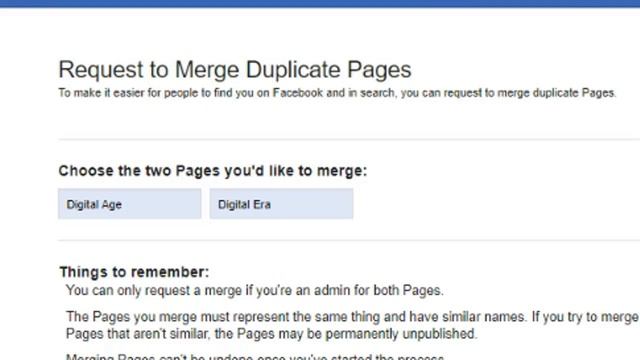Click the line starting Pages that aren't similar
This screenshot has height=360, width=640.
click(271, 333)
